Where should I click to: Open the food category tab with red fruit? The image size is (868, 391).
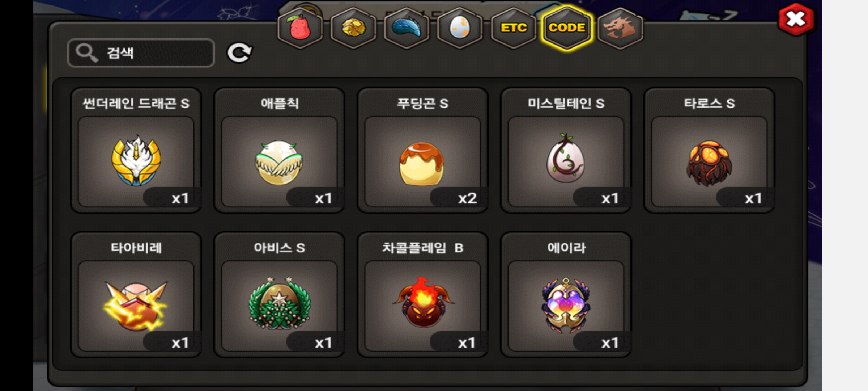300,28
